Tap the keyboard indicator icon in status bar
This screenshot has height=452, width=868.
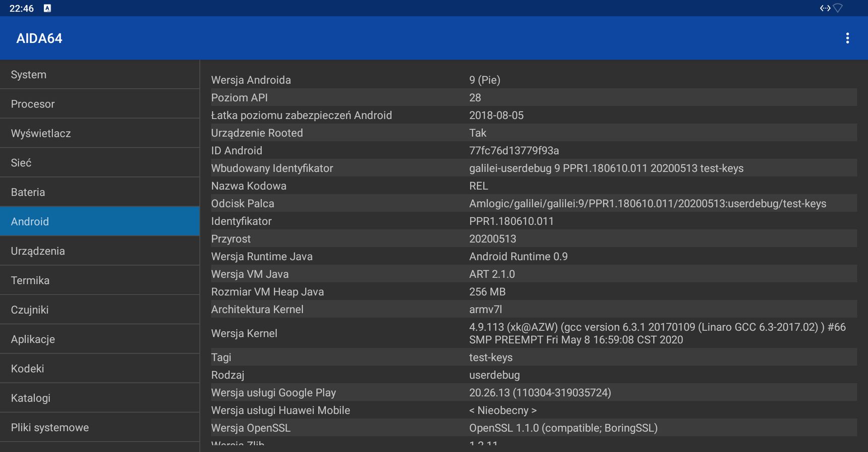47,8
